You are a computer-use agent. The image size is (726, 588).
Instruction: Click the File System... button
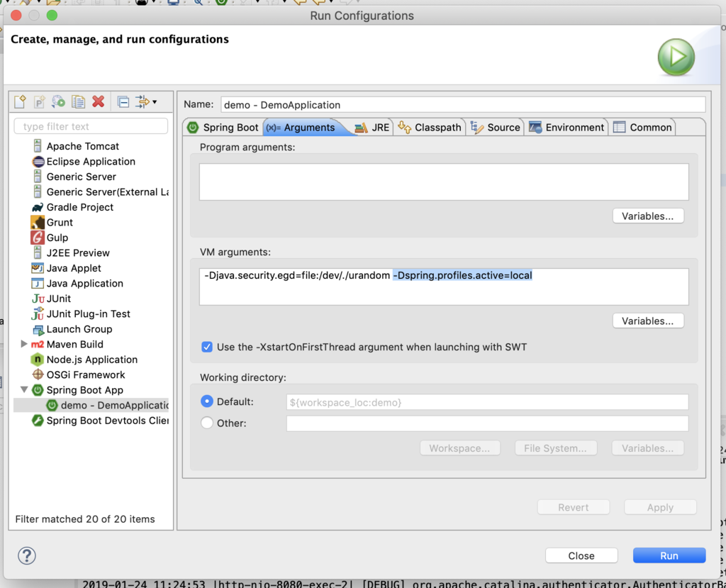(556, 448)
